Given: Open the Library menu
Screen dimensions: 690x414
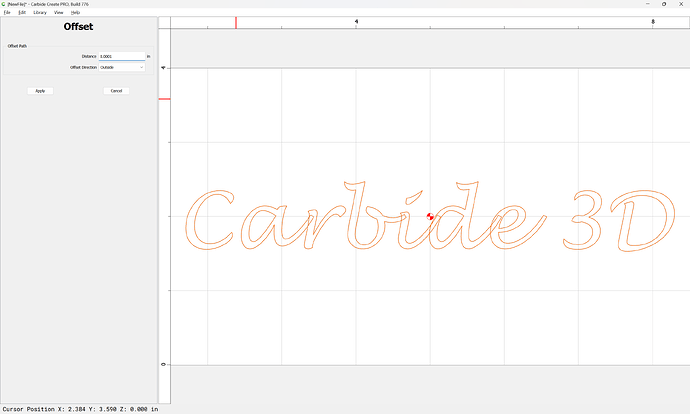Looking at the screenshot, I should (x=40, y=12).
